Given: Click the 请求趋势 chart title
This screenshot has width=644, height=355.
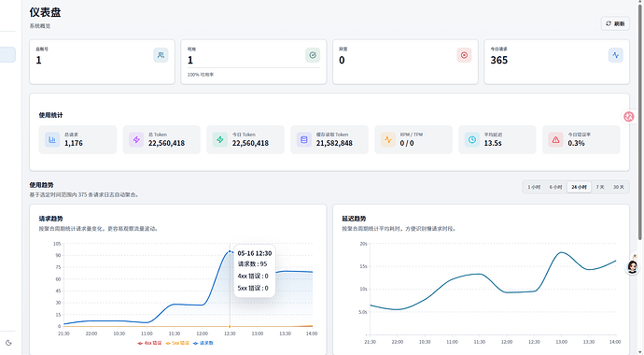Looking at the screenshot, I should point(51,219).
